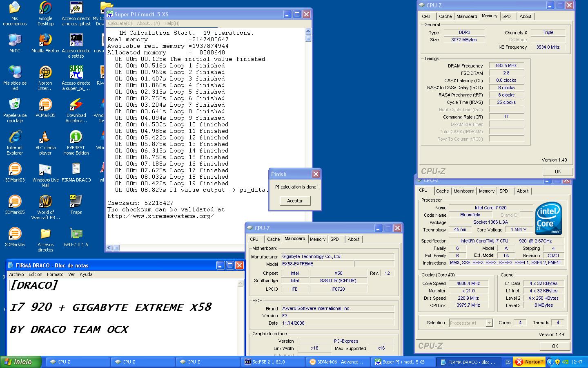The image size is (588, 368).
Task: Launch PCMark05 from desktop
Action: pos(45,108)
